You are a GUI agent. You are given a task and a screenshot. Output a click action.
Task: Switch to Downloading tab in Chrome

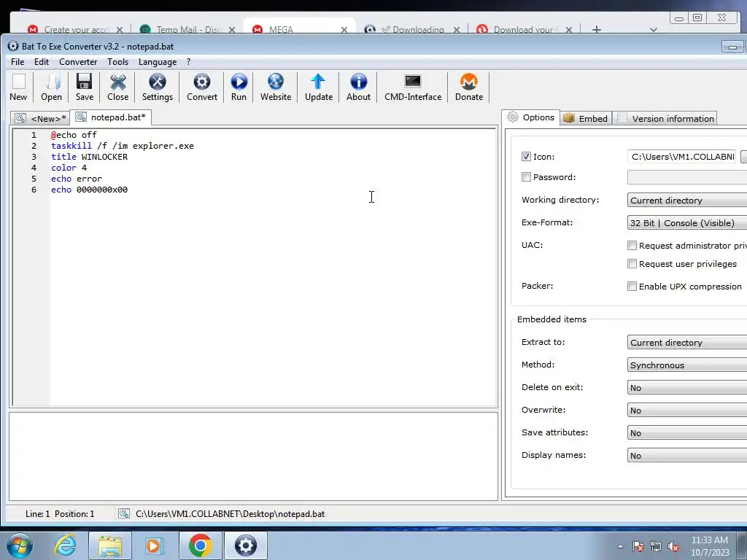pyautogui.click(x=412, y=29)
